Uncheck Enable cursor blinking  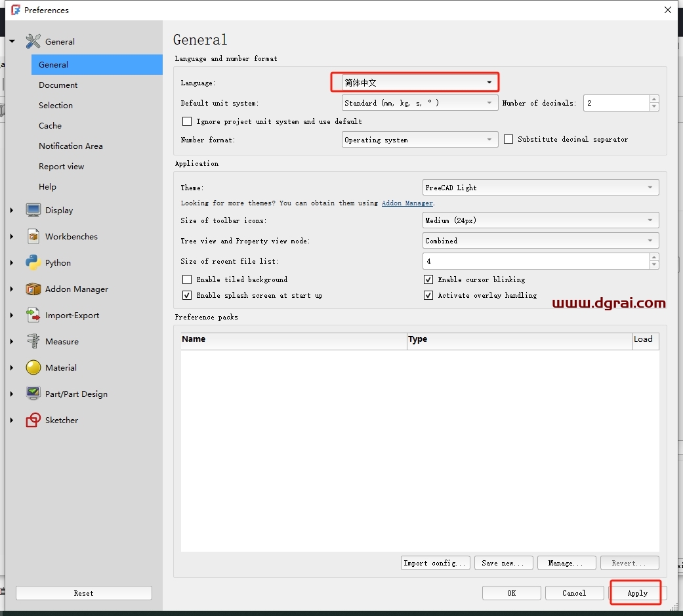coord(428,279)
